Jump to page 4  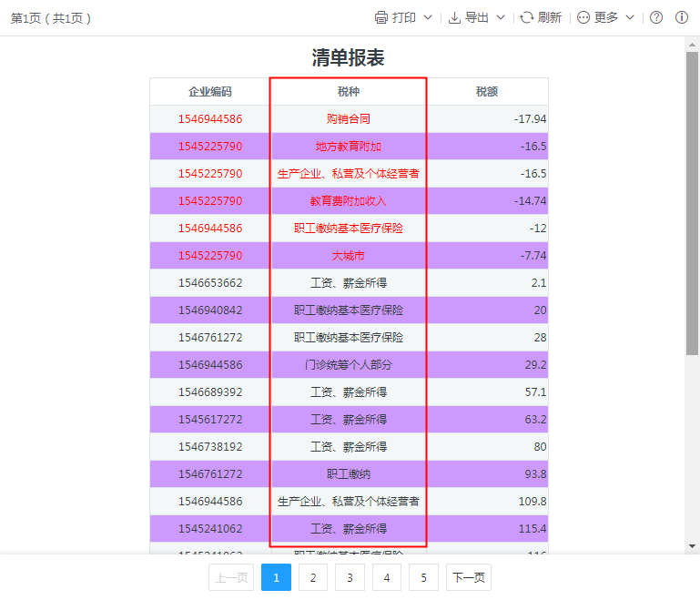coord(386,577)
